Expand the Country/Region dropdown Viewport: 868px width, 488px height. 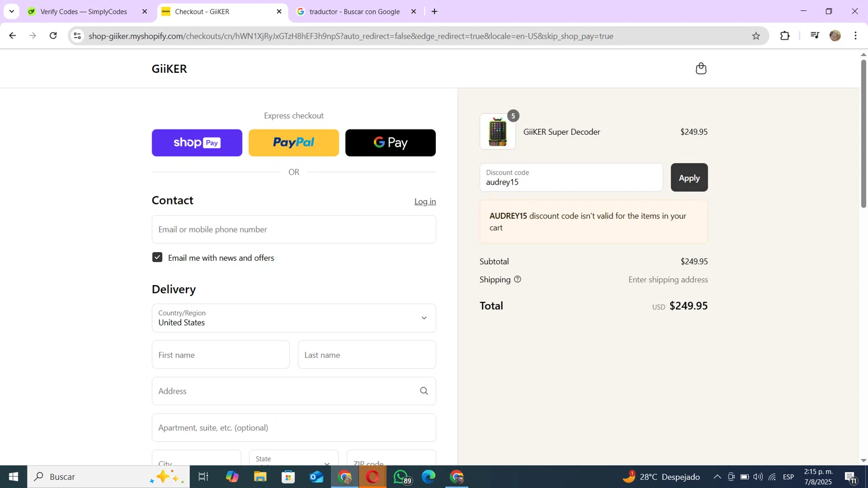point(294,318)
